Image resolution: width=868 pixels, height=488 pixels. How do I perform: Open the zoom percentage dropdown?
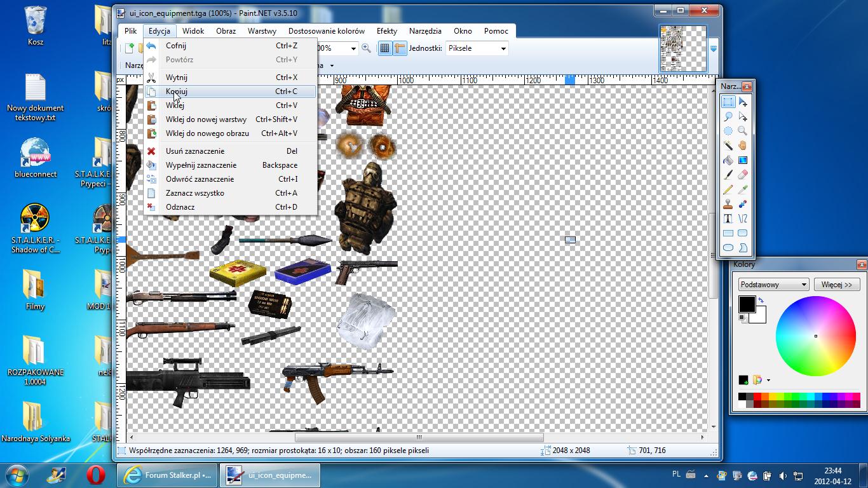pyautogui.click(x=353, y=48)
